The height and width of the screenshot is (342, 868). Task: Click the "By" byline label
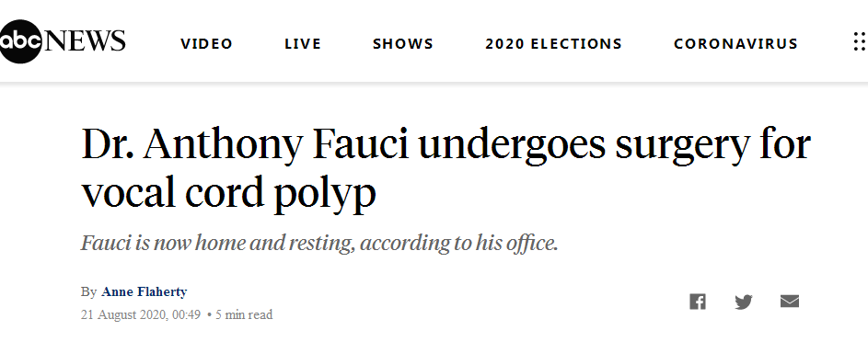click(88, 291)
